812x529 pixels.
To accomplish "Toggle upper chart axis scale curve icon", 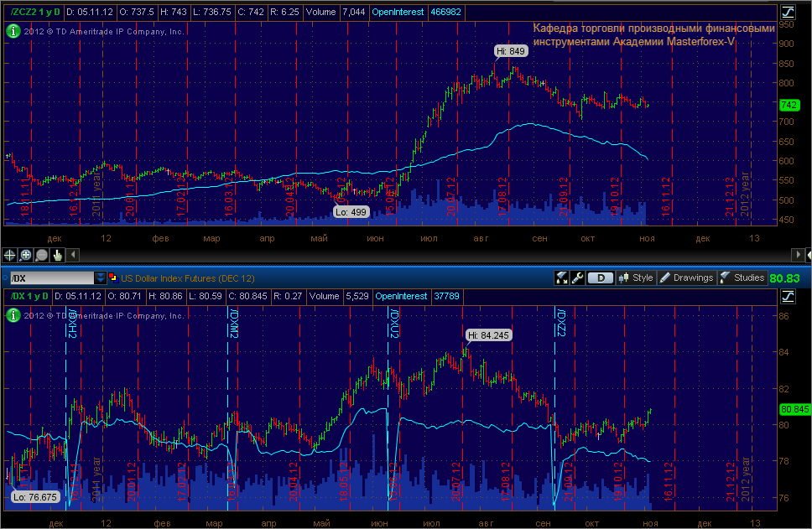I will pos(788,12).
